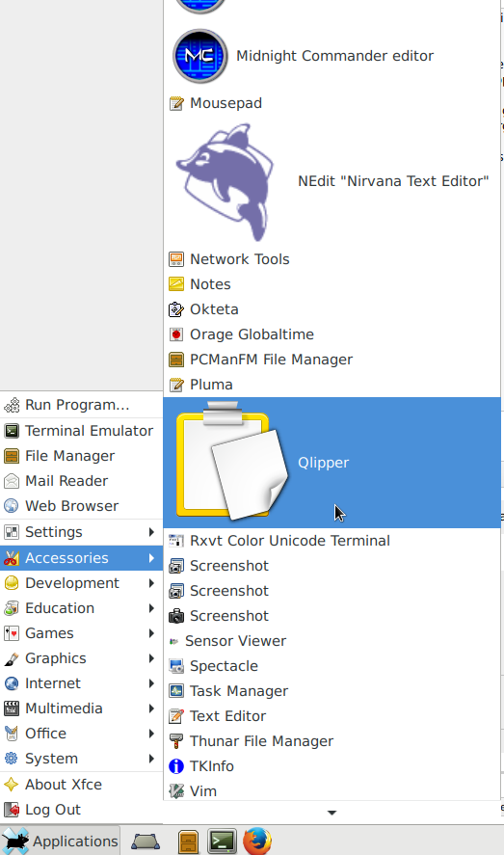Click the System category label
The height and width of the screenshot is (855, 504).
[52, 759]
